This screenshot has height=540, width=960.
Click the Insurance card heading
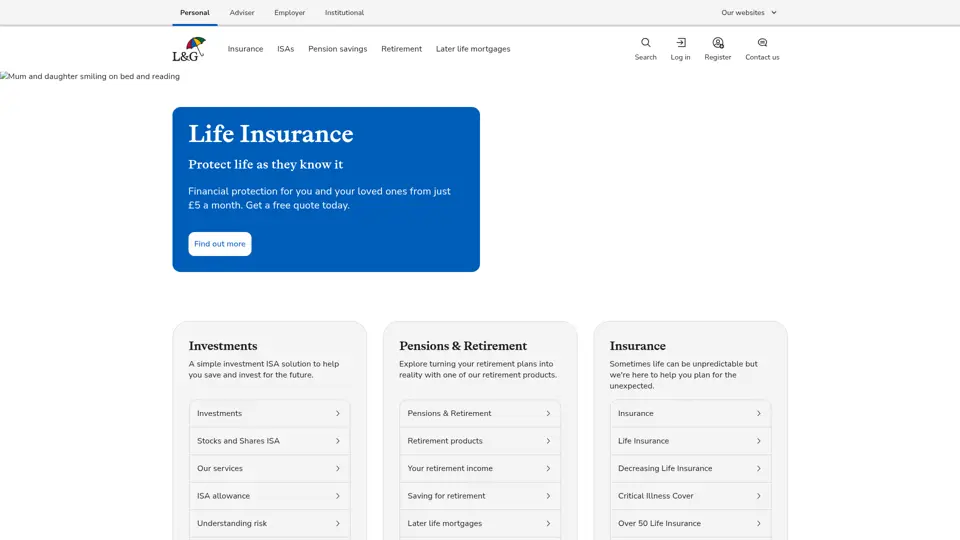[637, 346]
